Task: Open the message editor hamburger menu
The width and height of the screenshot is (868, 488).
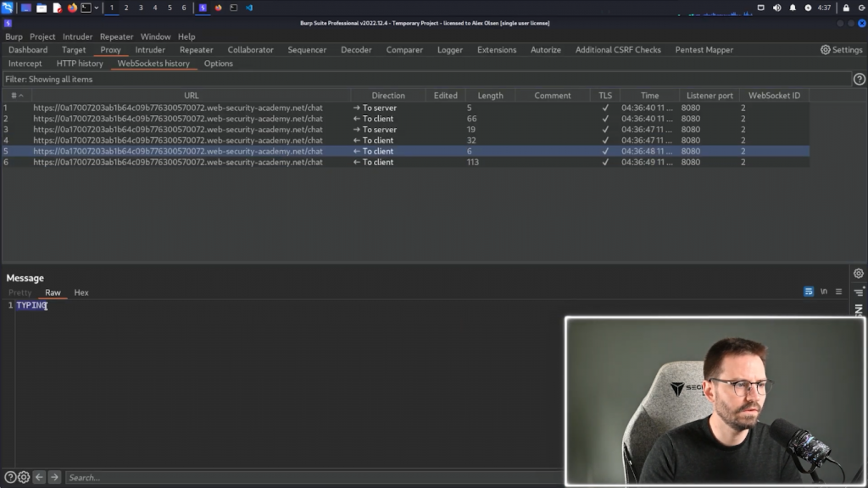Action: tap(839, 291)
